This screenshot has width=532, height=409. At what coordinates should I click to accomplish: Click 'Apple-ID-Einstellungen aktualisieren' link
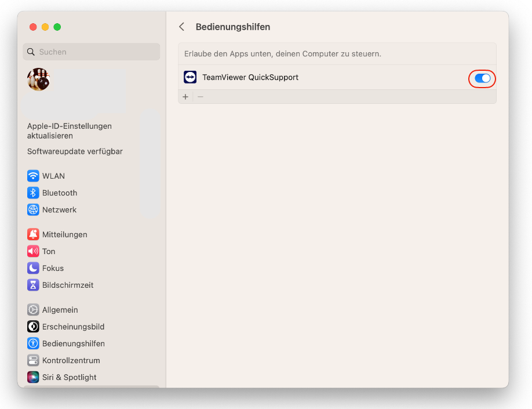click(70, 131)
